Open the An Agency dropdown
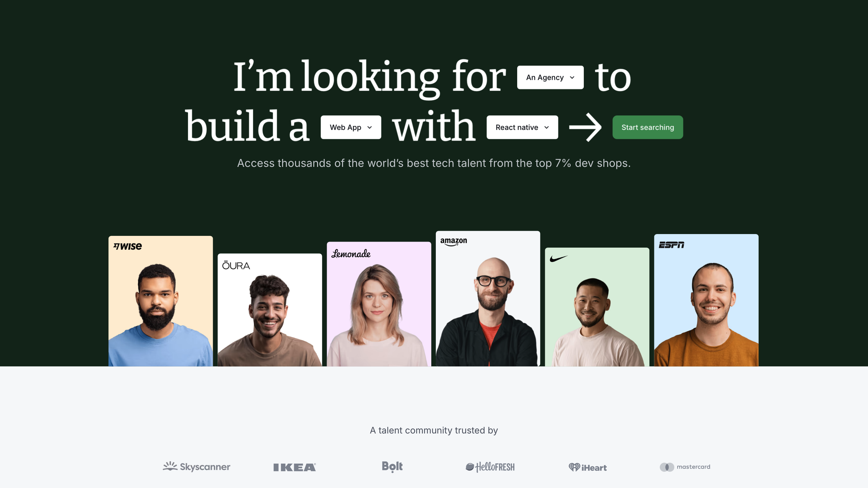The width and height of the screenshot is (868, 488). 550,77
